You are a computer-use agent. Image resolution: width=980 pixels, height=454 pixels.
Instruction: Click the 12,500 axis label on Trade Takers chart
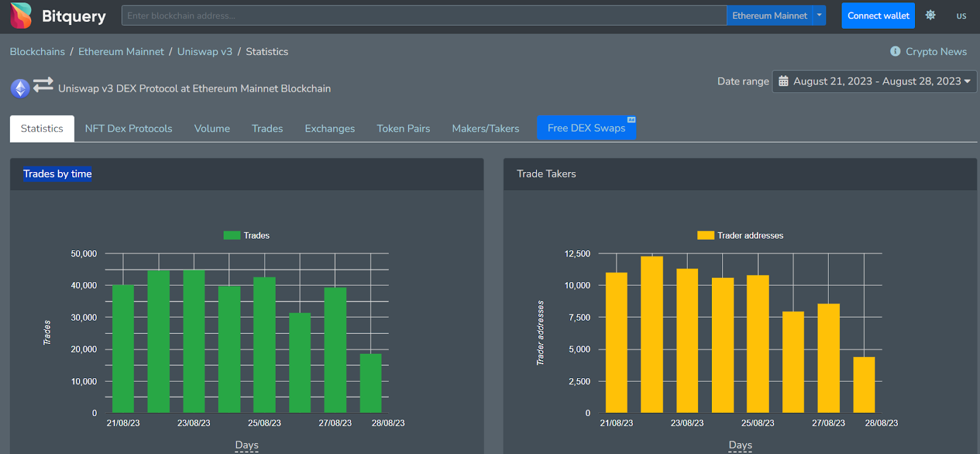(578, 253)
